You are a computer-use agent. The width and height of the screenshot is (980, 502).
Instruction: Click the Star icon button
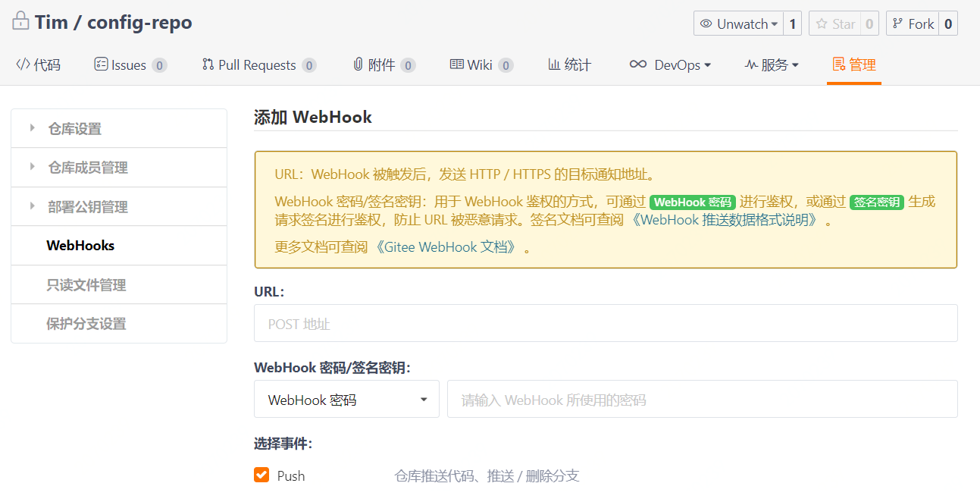tap(822, 24)
